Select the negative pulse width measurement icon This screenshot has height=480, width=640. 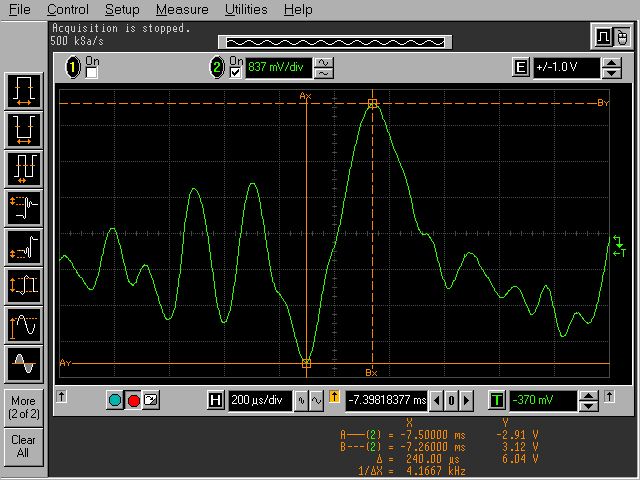pyautogui.click(x=24, y=130)
